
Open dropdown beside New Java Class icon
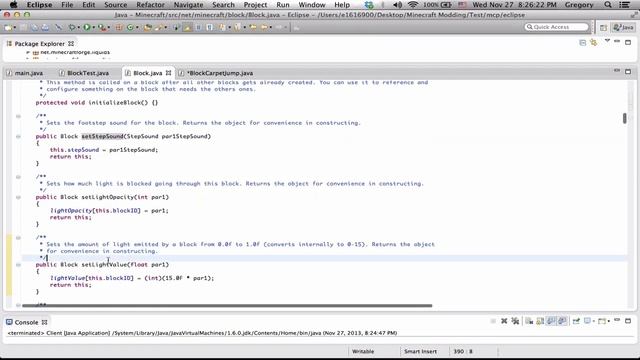pos(137,27)
